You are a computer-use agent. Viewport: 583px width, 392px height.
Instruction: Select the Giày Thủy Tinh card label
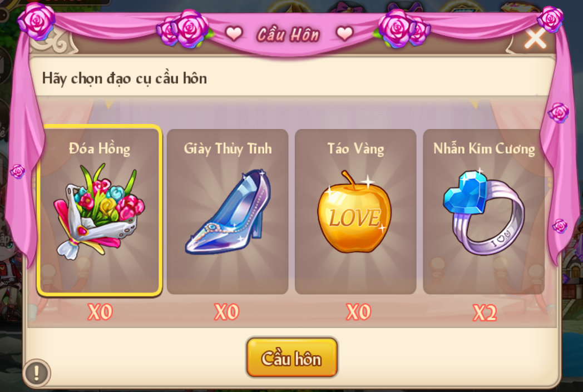pyautogui.click(x=228, y=148)
